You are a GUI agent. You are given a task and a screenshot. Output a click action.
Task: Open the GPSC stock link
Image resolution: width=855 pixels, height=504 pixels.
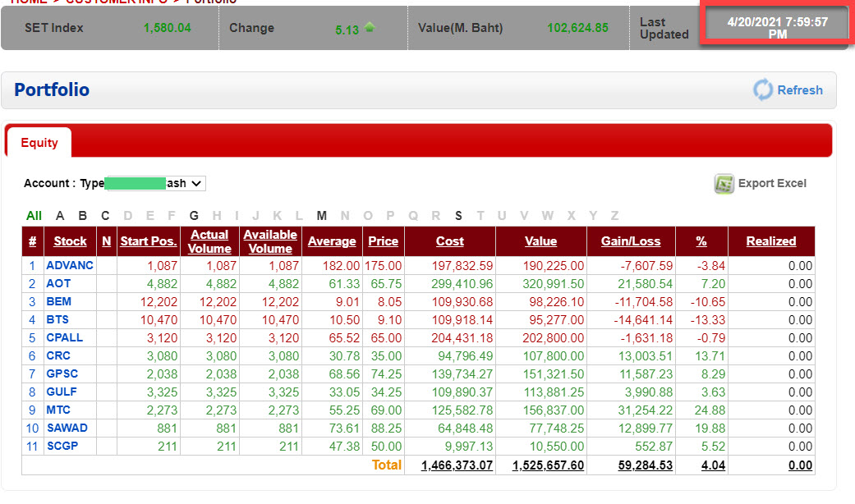[x=62, y=373]
